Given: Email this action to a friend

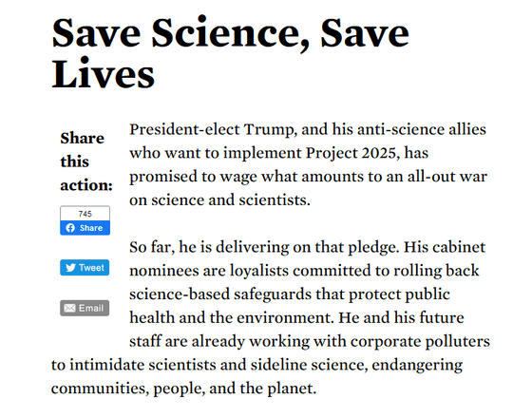Looking at the screenshot, I should pyautogui.click(x=85, y=308).
